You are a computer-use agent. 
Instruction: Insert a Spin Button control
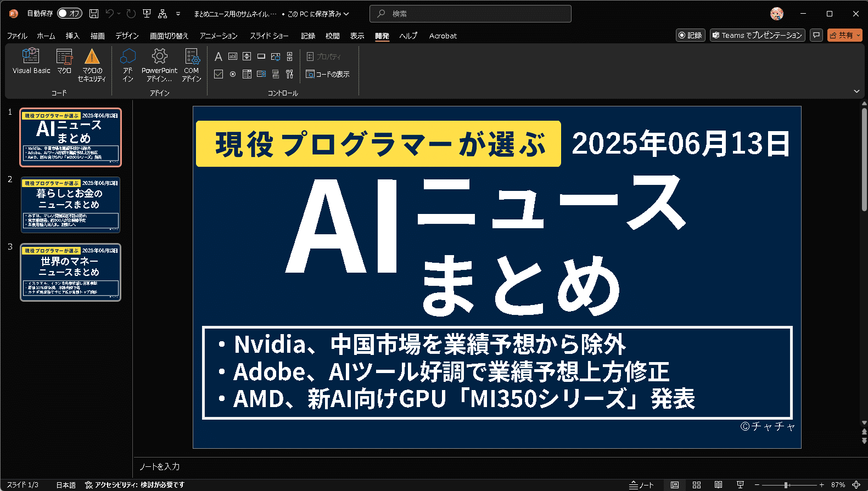(247, 57)
